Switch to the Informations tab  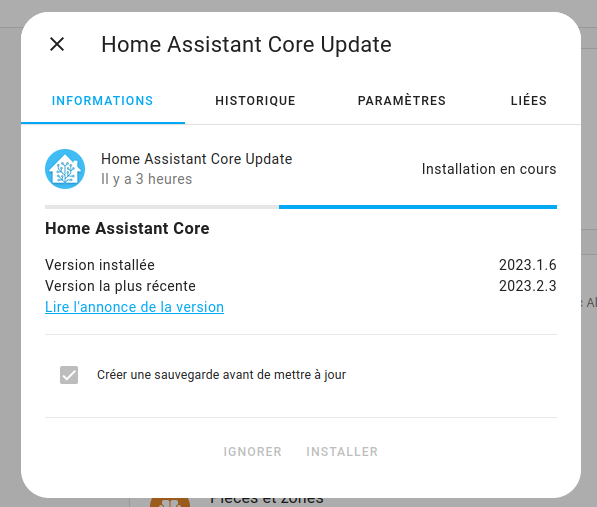[102, 101]
